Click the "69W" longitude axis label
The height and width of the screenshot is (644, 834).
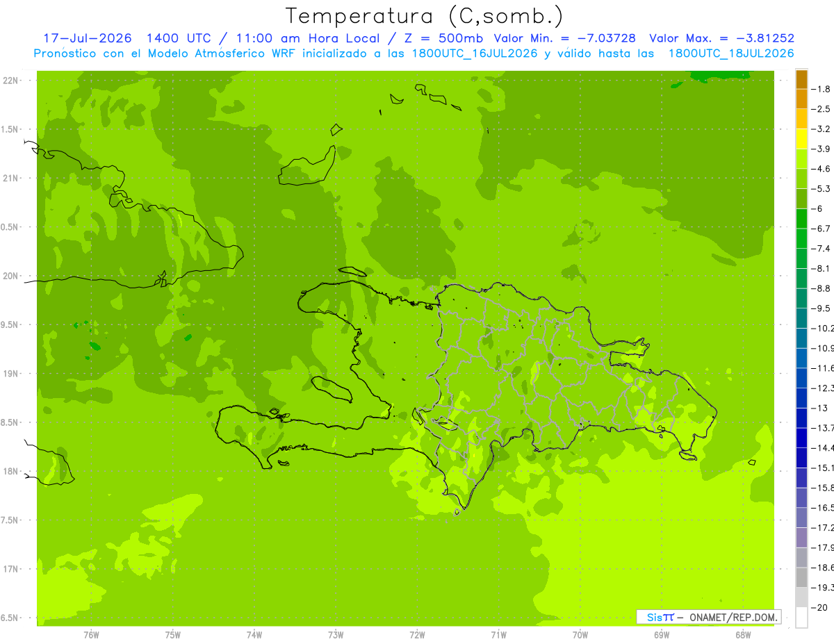tap(662, 635)
